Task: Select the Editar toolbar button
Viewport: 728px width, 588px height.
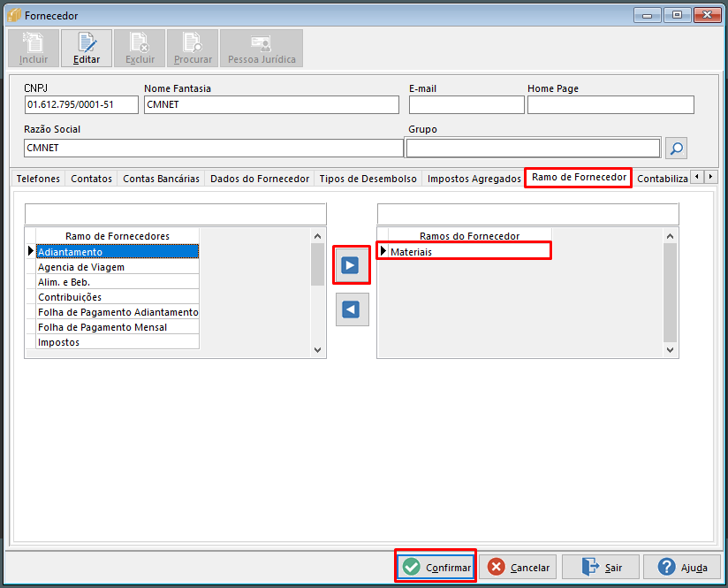Action: tap(87, 49)
